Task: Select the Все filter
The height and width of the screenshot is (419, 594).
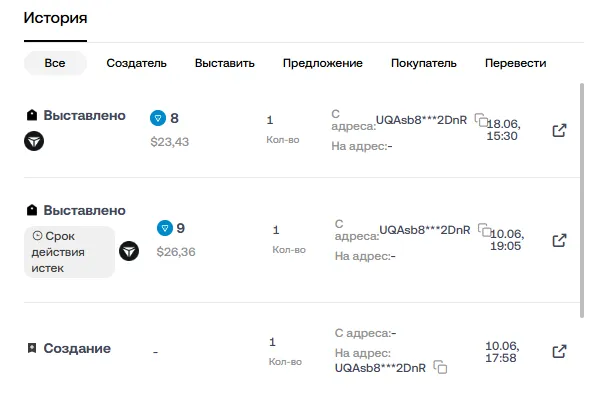Action: (55, 63)
